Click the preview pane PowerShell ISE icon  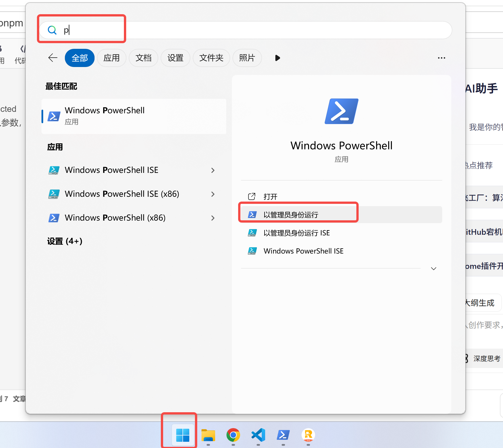(252, 251)
